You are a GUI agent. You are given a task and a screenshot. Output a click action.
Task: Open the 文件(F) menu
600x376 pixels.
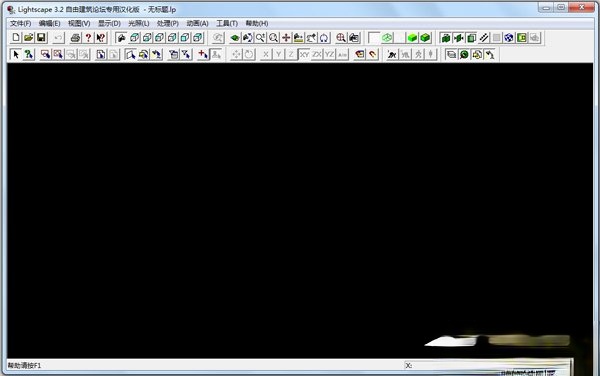pos(21,23)
